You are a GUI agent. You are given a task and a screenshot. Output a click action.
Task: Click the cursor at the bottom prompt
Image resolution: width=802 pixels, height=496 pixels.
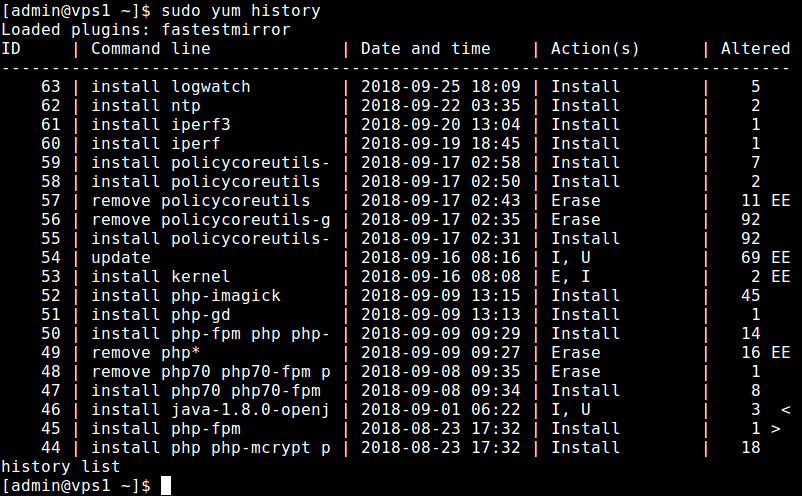click(166, 485)
